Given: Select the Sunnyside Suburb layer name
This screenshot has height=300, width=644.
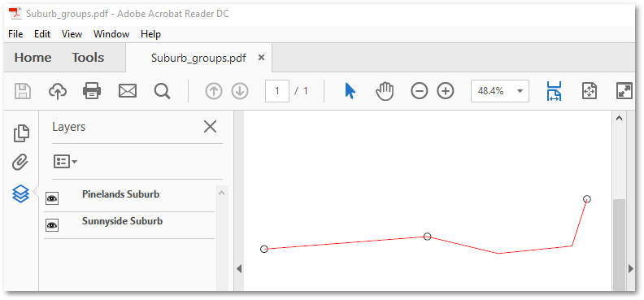Looking at the screenshot, I should (x=123, y=221).
